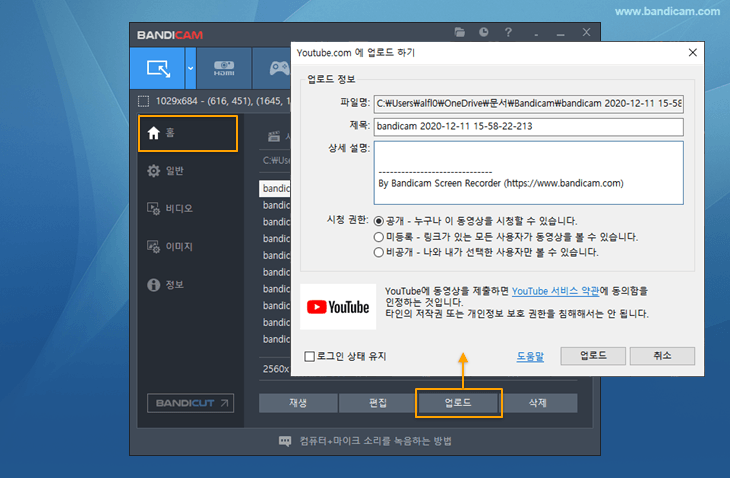Select the screen rectangle recording mode icon
Screen dimensions: 730x478
pos(157,68)
